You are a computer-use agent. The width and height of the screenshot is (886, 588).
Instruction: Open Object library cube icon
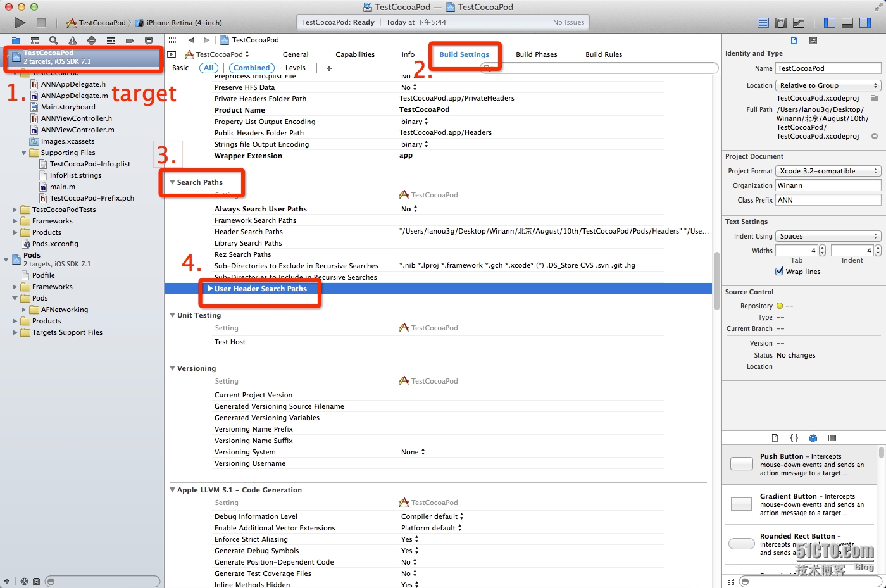tap(813, 438)
